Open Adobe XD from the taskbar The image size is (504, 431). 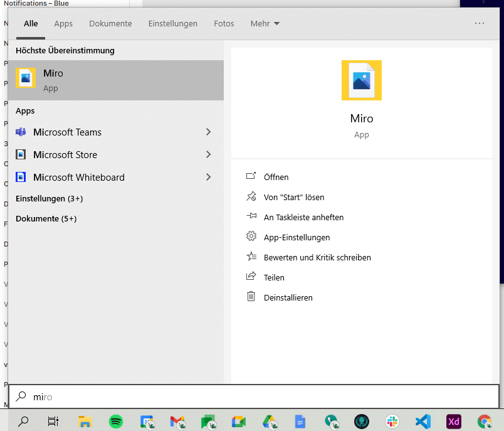454,422
